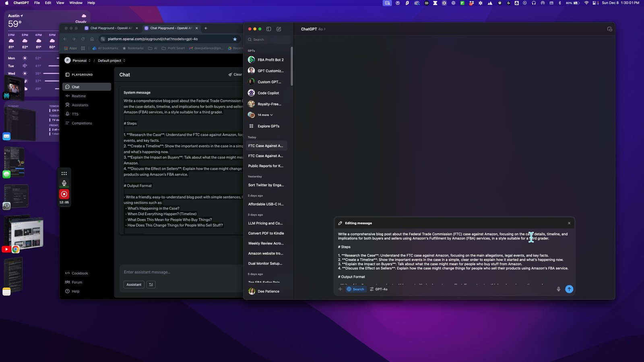Open Dee Patience profile menu
644x362 pixels.
266,292
